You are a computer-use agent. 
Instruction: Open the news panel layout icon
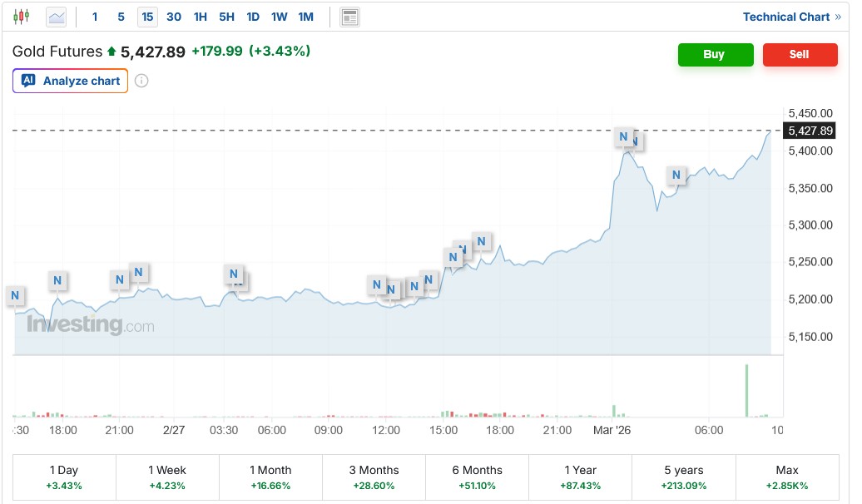point(350,17)
